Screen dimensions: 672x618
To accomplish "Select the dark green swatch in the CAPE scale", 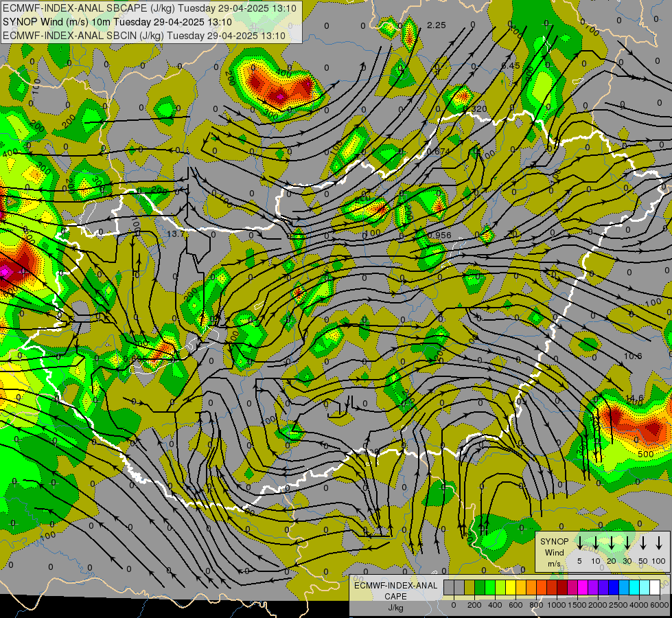I will [x=480, y=587].
